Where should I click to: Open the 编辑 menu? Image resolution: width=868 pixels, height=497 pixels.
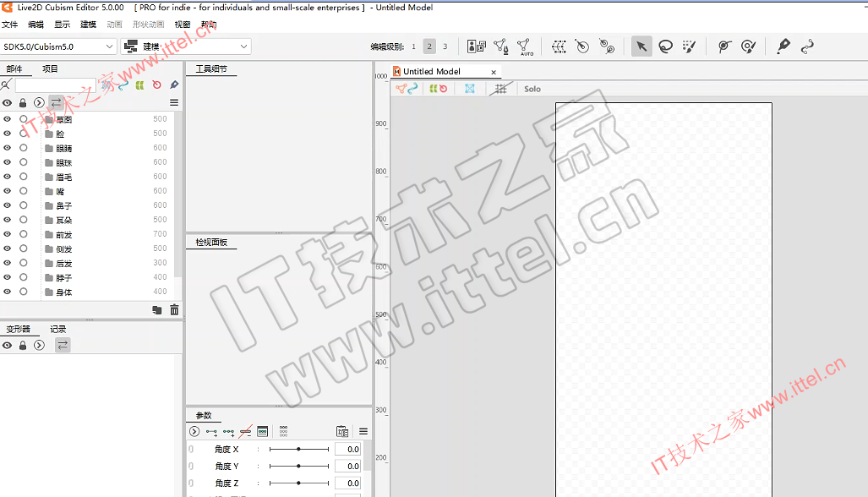pyautogui.click(x=36, y=25)
